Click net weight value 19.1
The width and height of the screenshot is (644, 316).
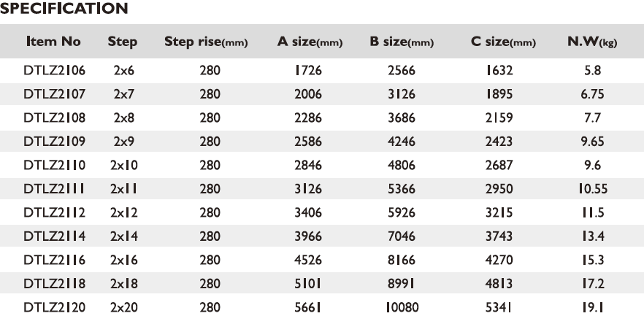(593, 307)
